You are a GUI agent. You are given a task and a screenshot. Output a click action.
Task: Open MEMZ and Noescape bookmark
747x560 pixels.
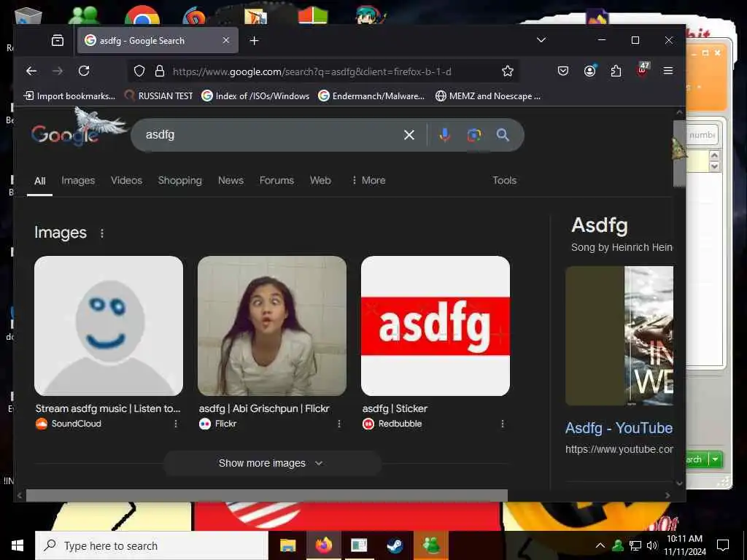(x=488, y=96)
